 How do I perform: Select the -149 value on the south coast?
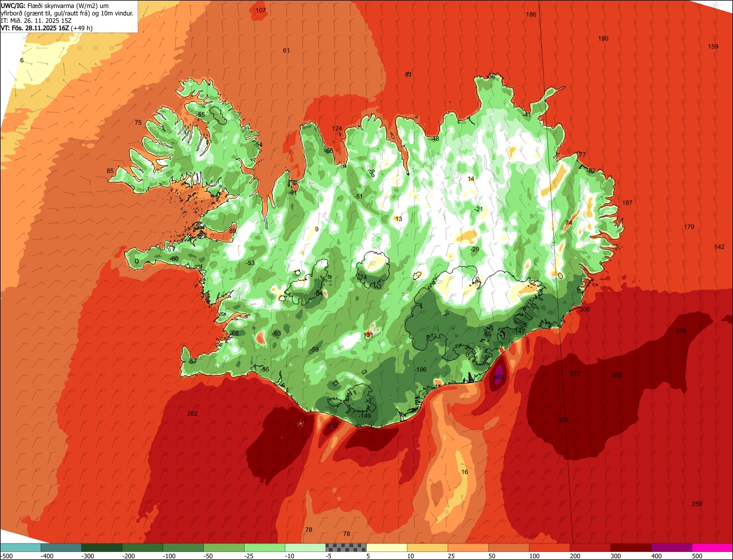pyautogui.click(x=365, y=415)
